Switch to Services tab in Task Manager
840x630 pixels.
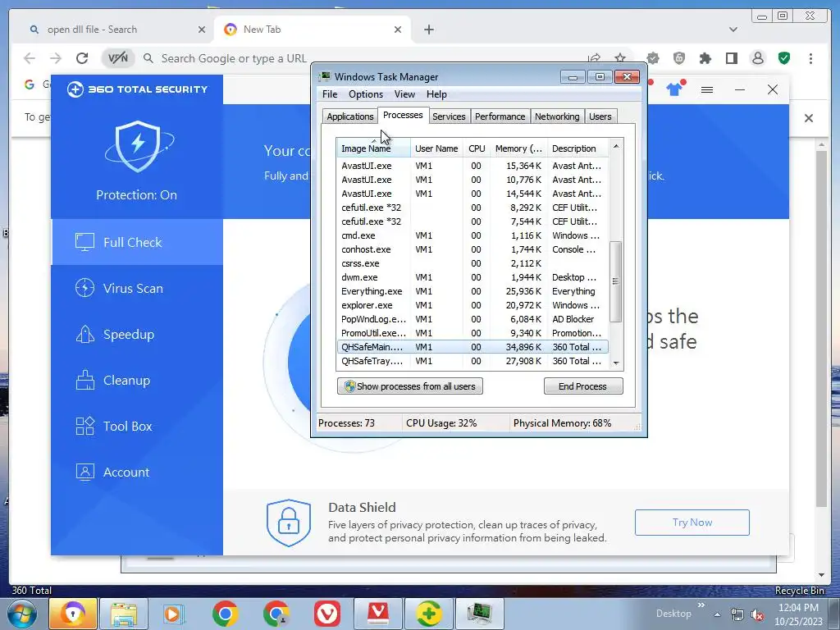(x=449, y=116)
